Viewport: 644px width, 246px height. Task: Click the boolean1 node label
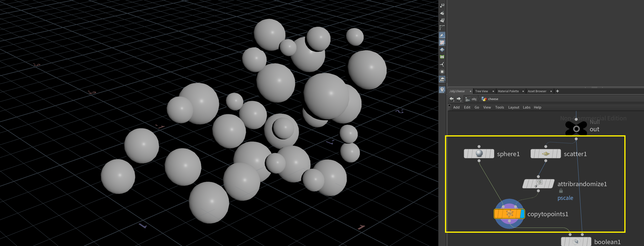pos(607,242)
